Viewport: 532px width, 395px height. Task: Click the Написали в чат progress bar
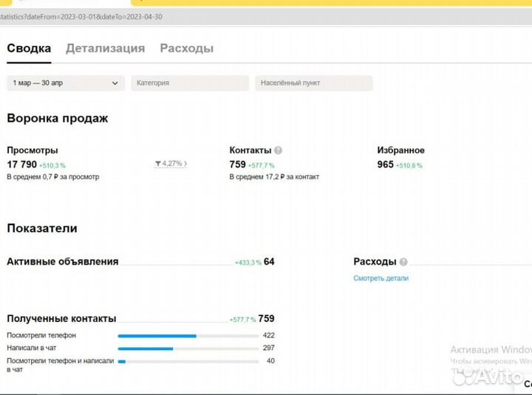188,348
